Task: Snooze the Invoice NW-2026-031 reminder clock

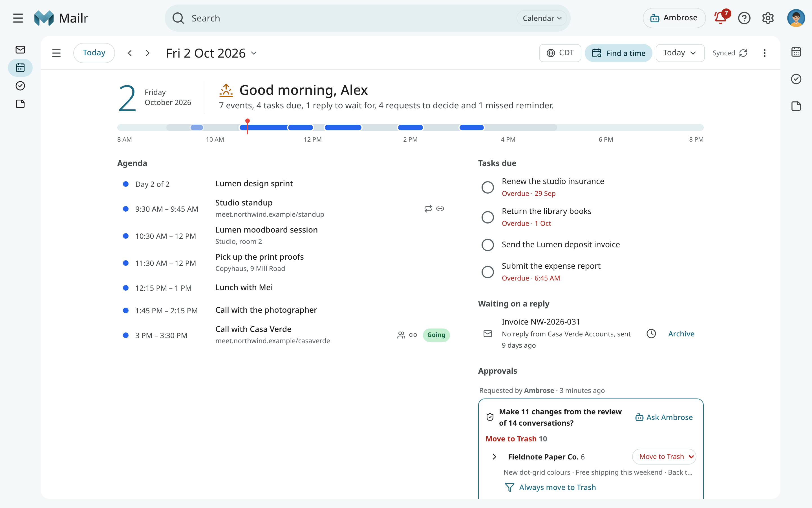Action: (x=651, y=334)
